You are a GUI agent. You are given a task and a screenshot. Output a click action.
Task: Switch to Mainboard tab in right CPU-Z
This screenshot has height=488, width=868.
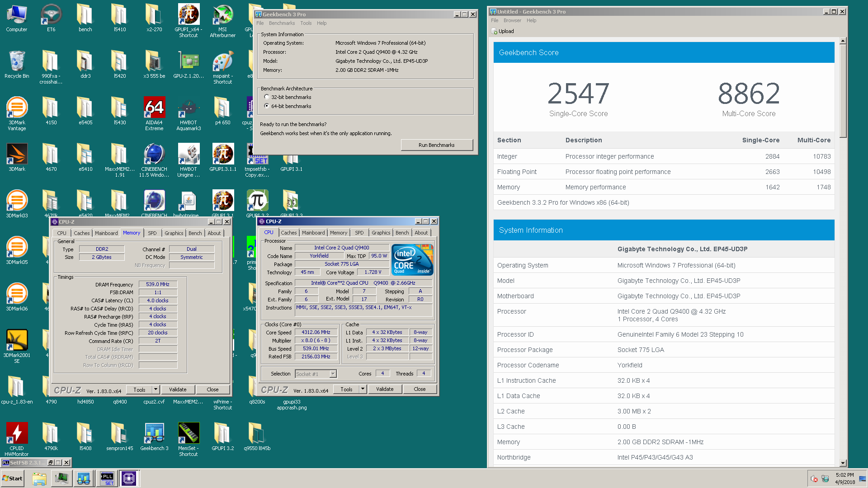[x=313, y=233]
